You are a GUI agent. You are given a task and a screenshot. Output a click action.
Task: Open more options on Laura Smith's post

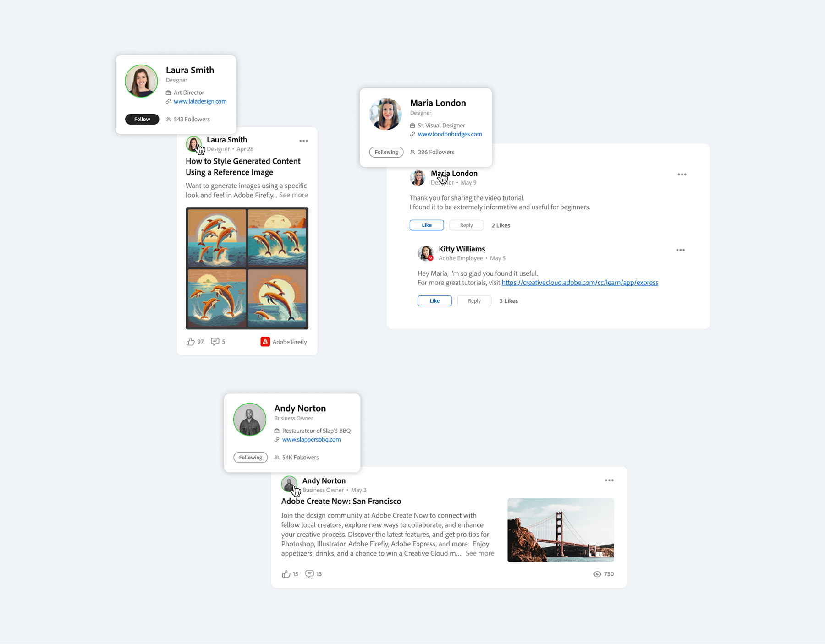[303, 141]
